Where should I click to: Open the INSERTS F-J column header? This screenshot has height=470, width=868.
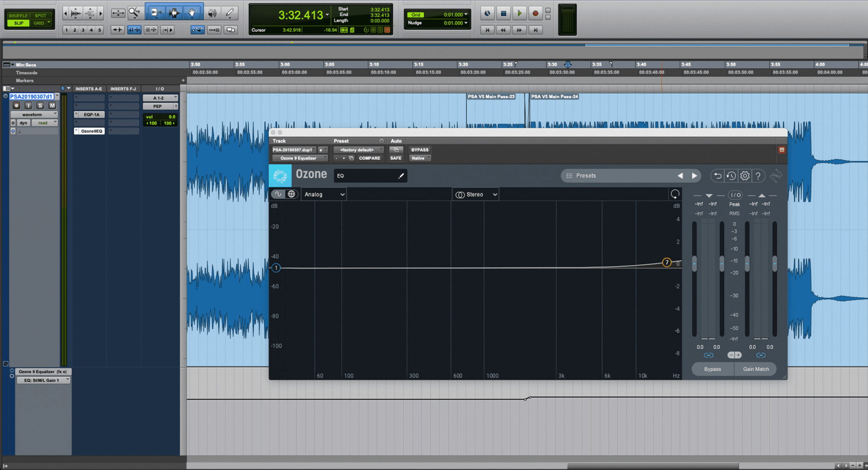click(123, 89)
